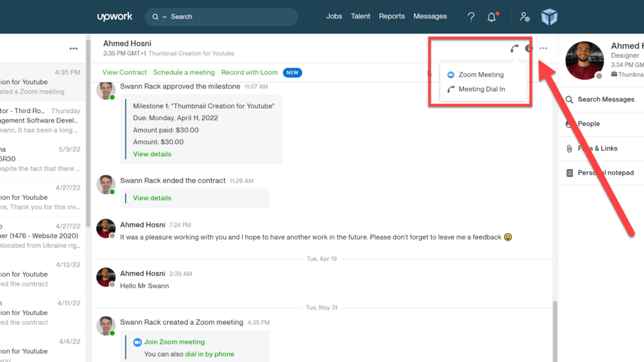Click View Contract link
This screenshot has width=644, height=362.
click(x=125, y=72)
